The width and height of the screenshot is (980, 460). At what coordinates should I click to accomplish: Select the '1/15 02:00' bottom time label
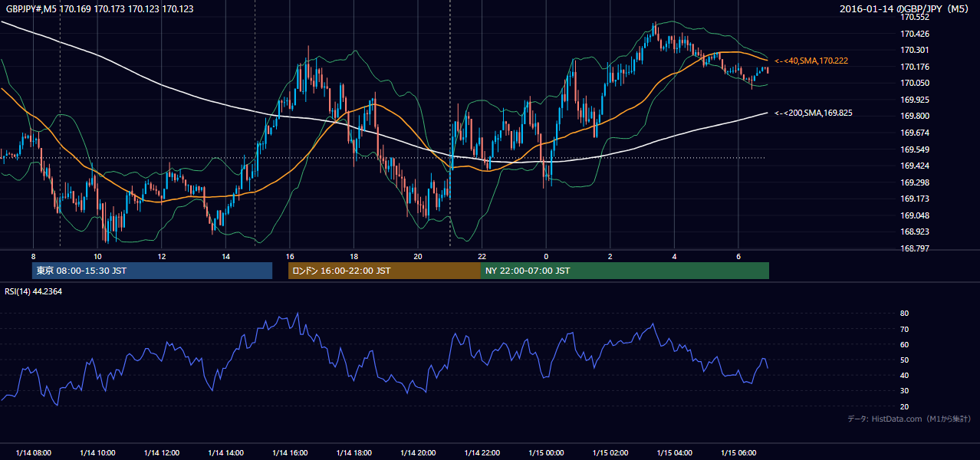point(610,452)
